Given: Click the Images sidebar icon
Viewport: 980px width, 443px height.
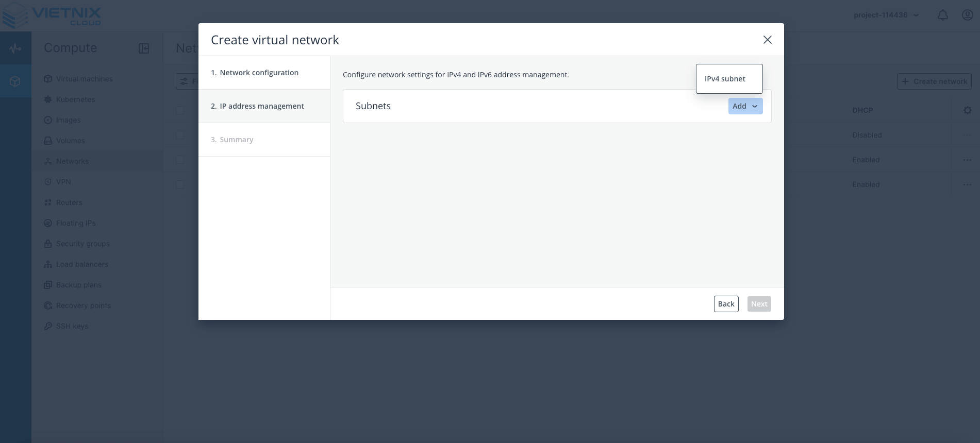Looking at the screenshot, I should [x=48, y=120].
